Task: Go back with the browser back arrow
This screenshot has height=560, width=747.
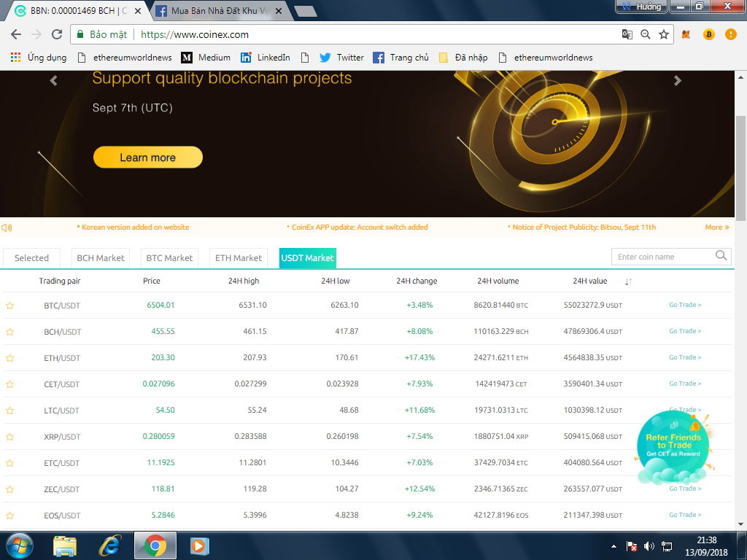Action: (16, 34)
